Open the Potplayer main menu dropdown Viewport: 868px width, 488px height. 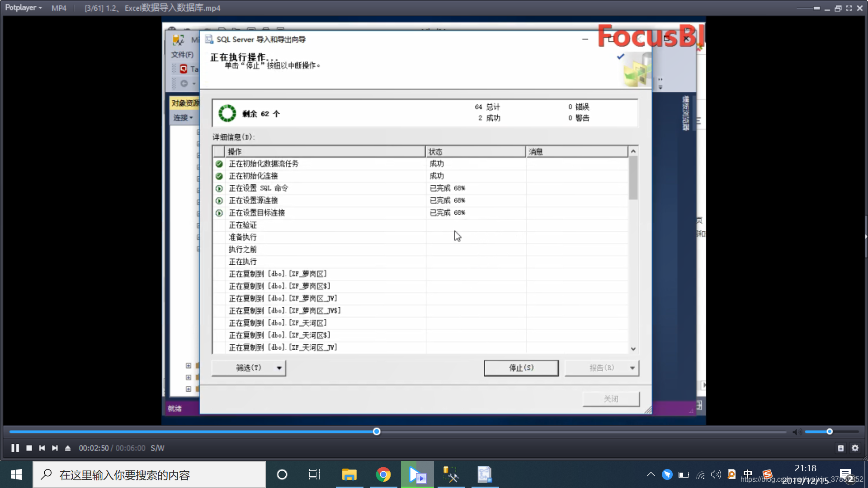pyautogui.click(x=24, y=8)
